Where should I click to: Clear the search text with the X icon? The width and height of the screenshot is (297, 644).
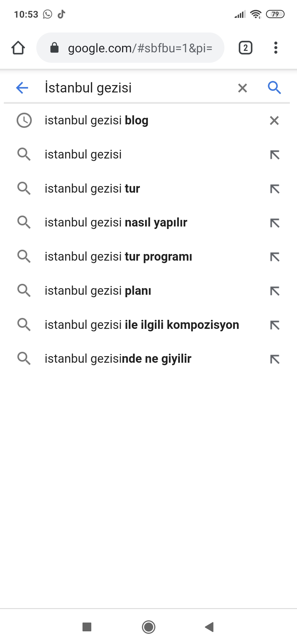pyautogui.click(x=243, y=88)
